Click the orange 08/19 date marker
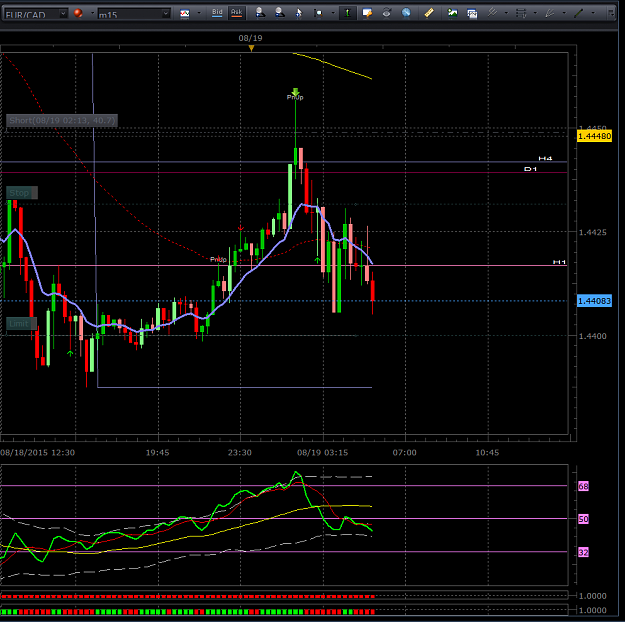Screen dimensions: 625x622 pos(251,48)
